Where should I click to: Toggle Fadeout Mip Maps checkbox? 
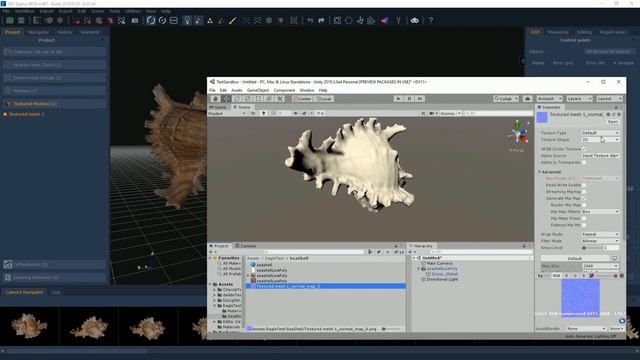coord(584,225)
